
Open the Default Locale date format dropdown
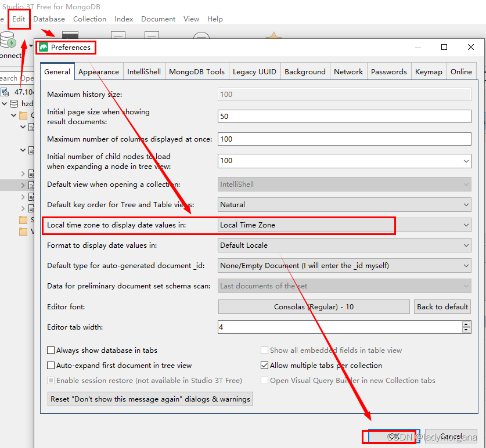(344, 245)
